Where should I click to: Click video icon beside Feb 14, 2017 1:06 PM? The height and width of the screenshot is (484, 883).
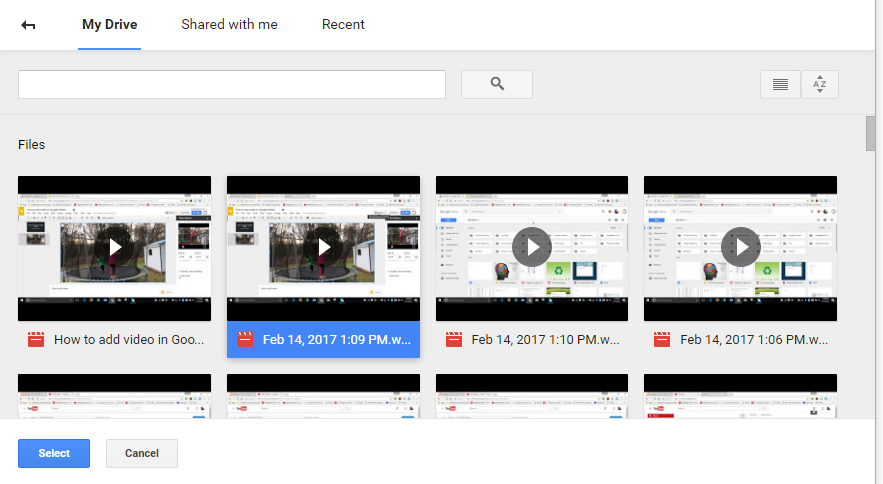[x=662, y=340]
